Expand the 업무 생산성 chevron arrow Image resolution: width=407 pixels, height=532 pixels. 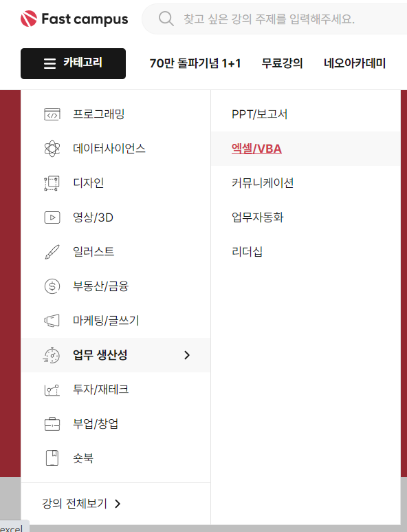(187, 355)
